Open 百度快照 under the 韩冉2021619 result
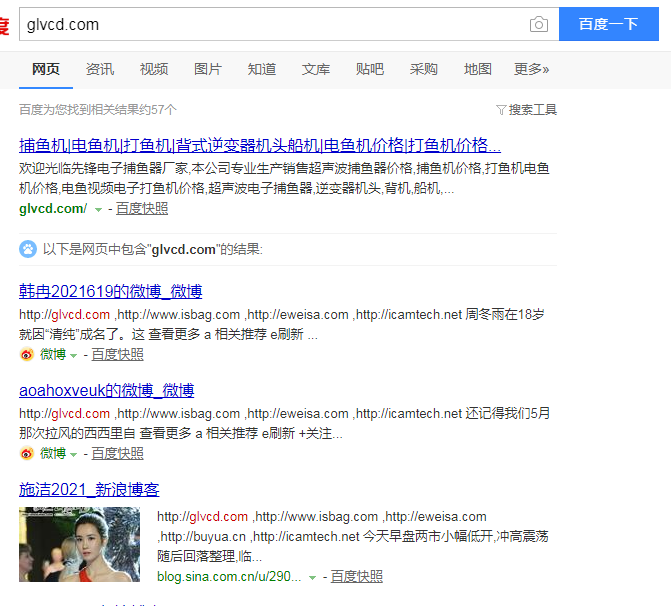The width and height of the screenshot is (671, 606). click(117, 354)
